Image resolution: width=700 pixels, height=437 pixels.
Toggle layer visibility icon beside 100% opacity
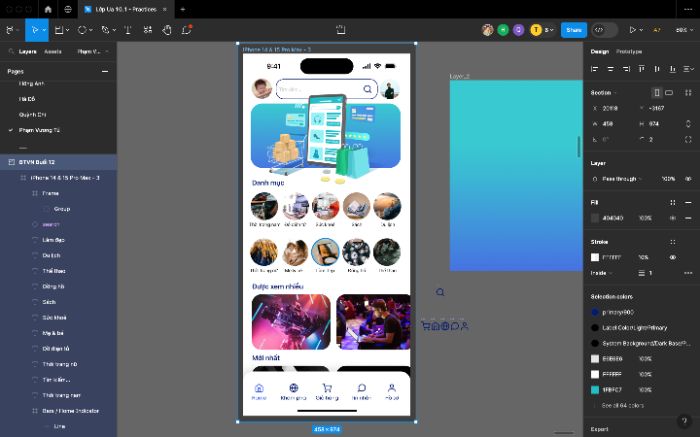point(688,179)
